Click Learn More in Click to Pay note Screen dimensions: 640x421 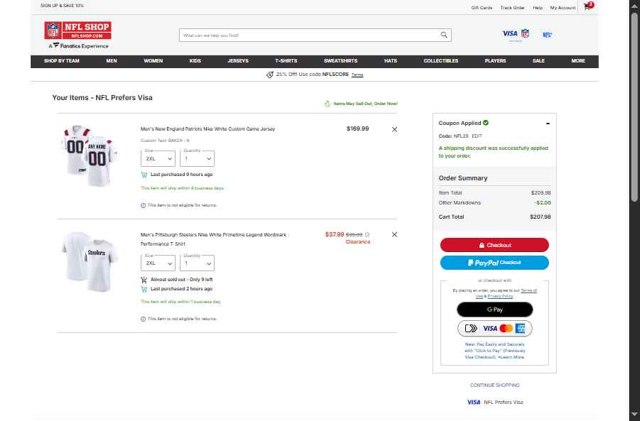[x=511, y=357]
